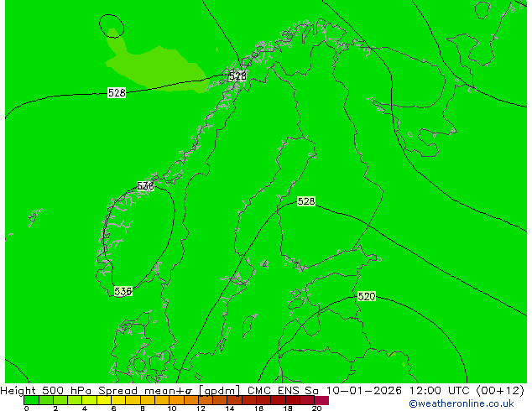Image resolution: width=532 pixels, height=411 pixels.
Task: Click the small closed contour circle in the upper left
Action: tap(112, 26)
